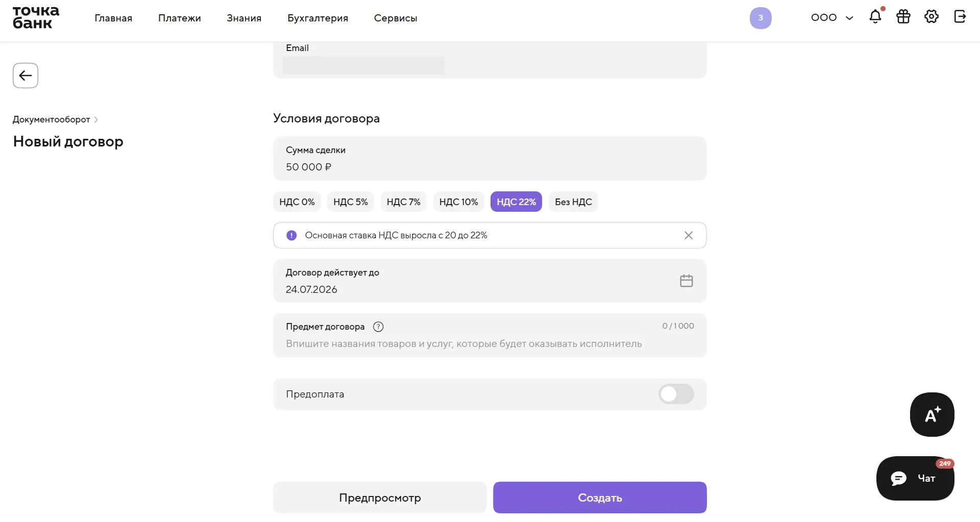Go back with the arrow button

pyautogui.click(x=26, y=76)
